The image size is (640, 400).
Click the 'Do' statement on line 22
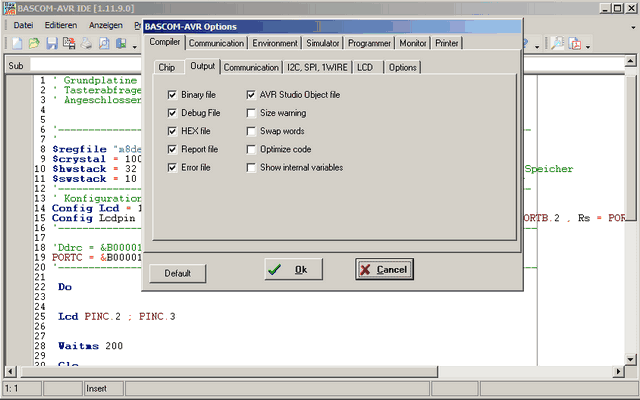64,287
